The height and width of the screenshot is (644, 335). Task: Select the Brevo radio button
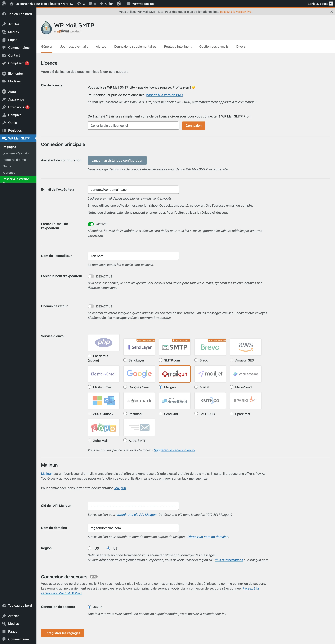196,360
